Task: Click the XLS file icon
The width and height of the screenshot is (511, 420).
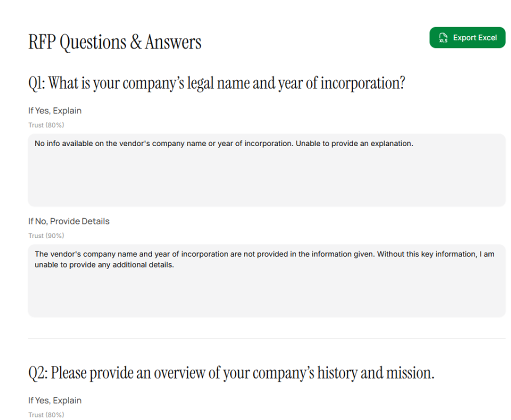Action: pos(442,38)
